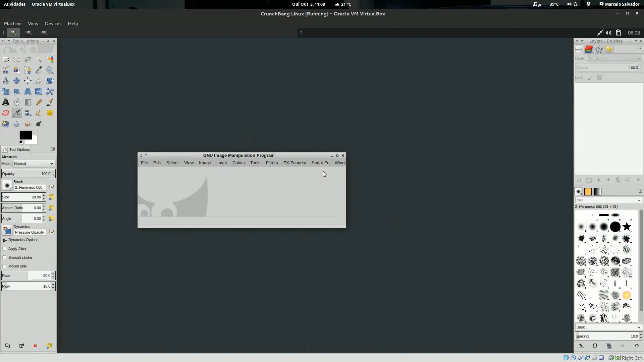Select the Ellipse Select tool

(x=17, y=59)
